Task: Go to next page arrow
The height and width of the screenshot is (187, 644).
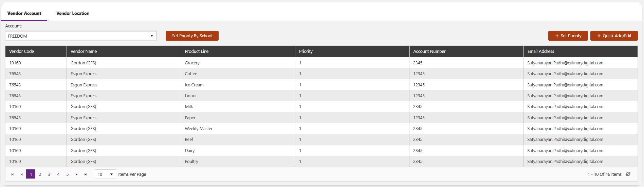Action: (x=77, y=174)
